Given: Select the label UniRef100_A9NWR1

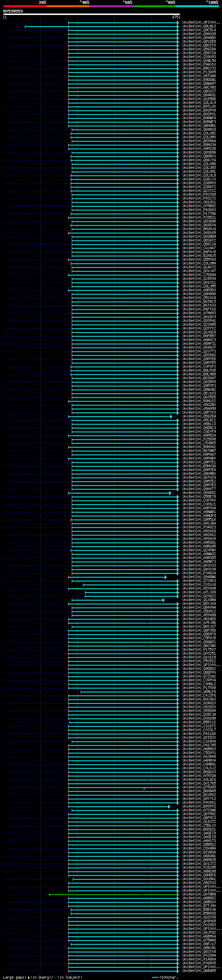Looking at the screenshot, I should (199, 512).
